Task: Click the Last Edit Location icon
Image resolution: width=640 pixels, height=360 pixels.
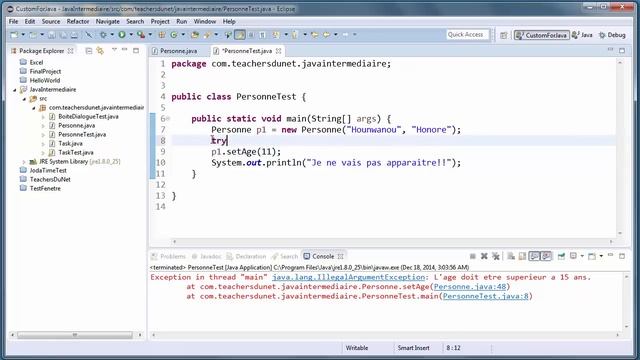Action: click(x=314, y=35)
